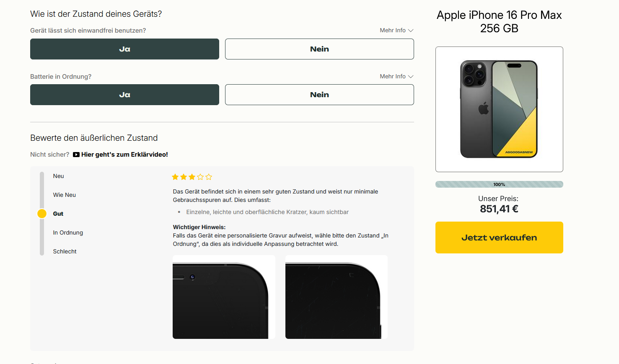
Task: Select Ja for battery in order
Action: 124,95
